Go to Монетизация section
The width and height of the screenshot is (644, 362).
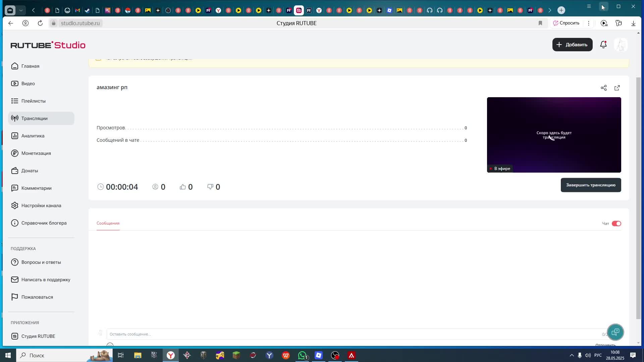[36, 153]
